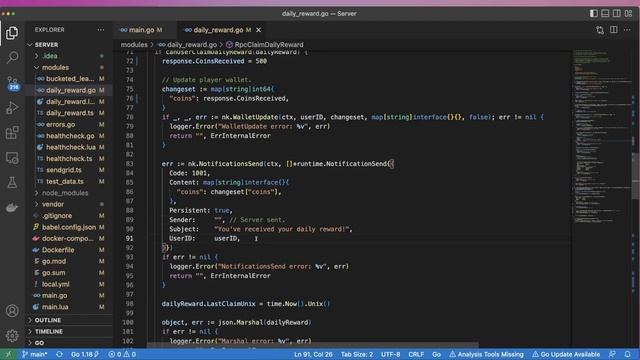
Task: Open daily_reward.ts file
Action: 70,113
